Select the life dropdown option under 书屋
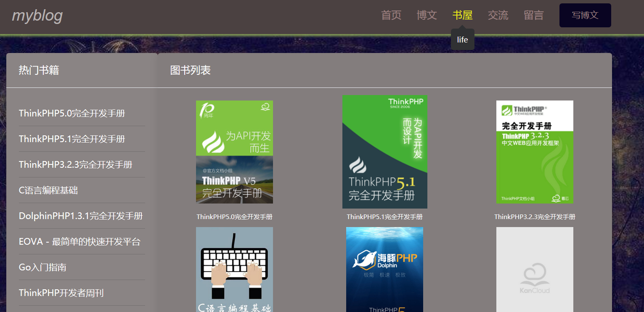644x312 pixels. pyautogui.click(x=462, y=39)
